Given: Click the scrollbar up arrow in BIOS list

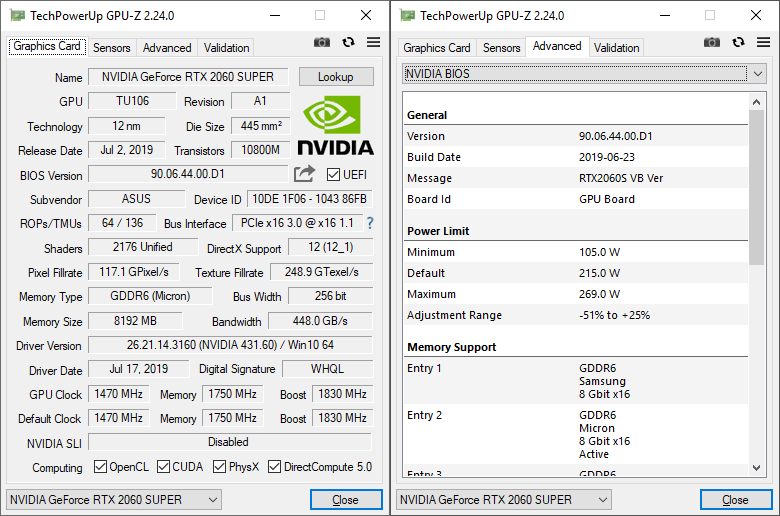Looking at the screenshot, I should [x=757, y=102].
